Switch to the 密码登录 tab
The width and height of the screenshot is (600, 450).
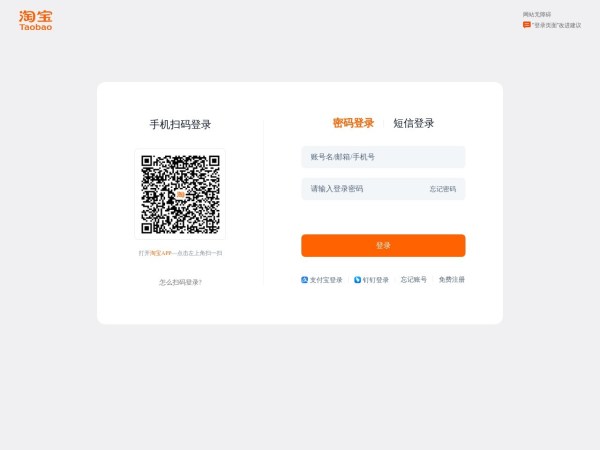coord(353,123)
